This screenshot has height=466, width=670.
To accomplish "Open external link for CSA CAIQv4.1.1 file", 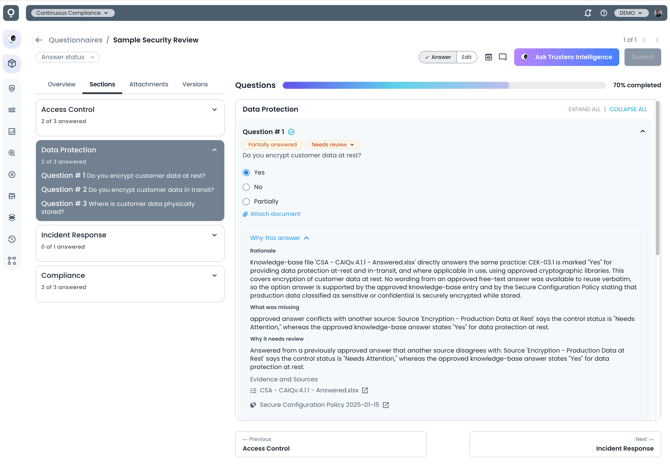I will 365,390.
